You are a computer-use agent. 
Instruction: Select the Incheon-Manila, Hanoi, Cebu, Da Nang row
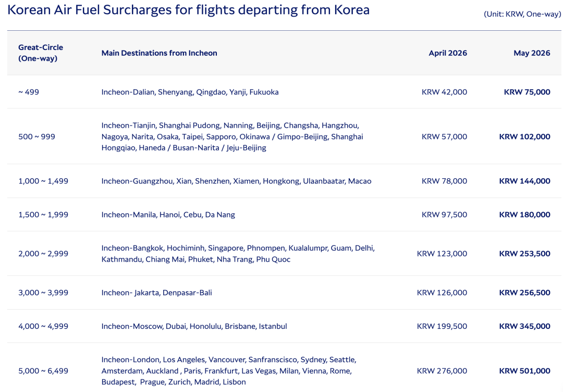point(168,215)
